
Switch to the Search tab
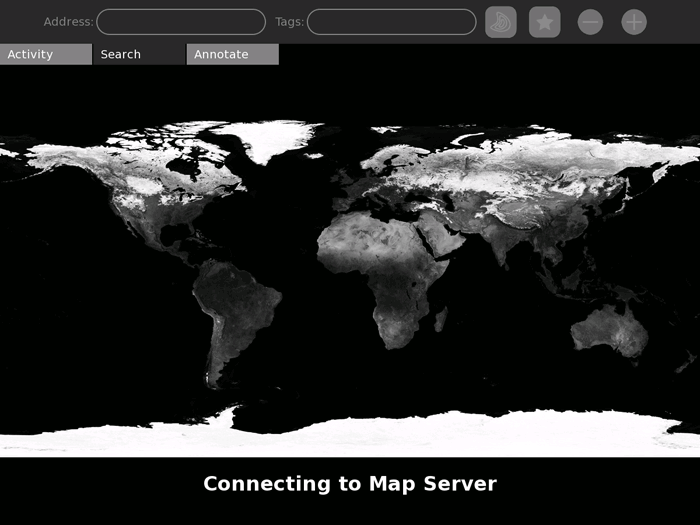coord(138,54)
